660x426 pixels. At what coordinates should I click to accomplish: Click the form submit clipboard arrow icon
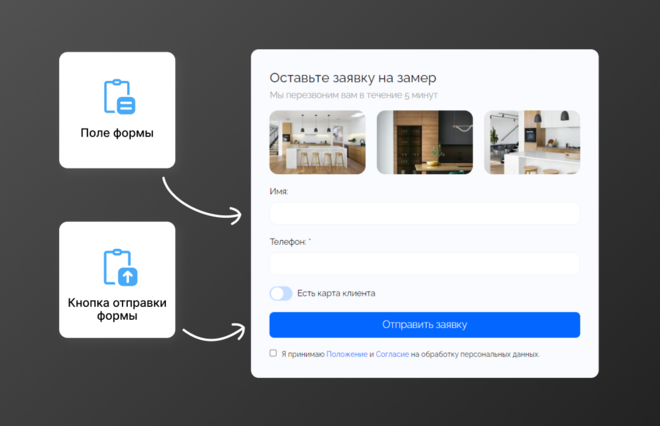pos(120,267)
